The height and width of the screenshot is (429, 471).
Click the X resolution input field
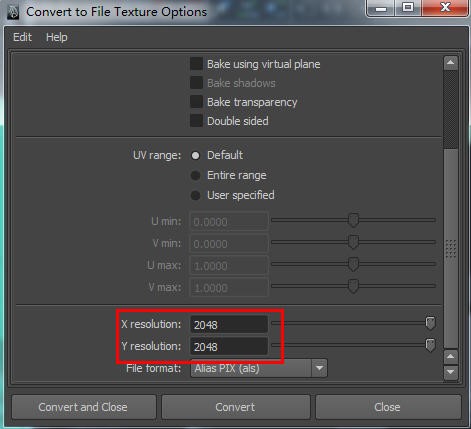[229, 324]
